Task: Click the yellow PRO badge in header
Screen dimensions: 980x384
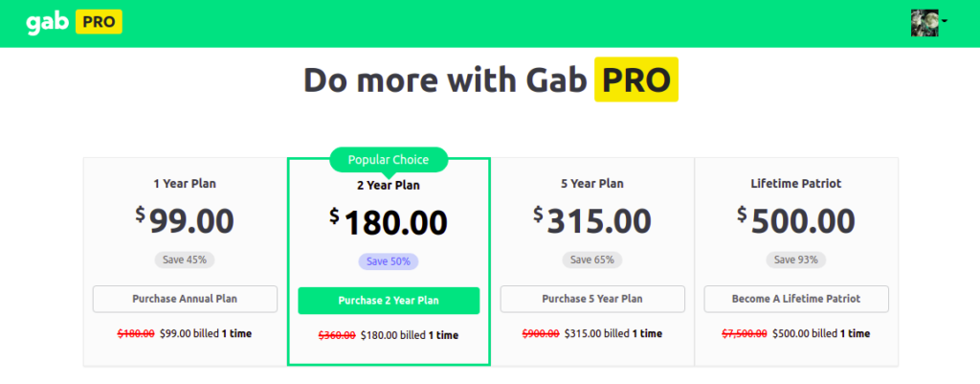Action: [x=99, y=22]
